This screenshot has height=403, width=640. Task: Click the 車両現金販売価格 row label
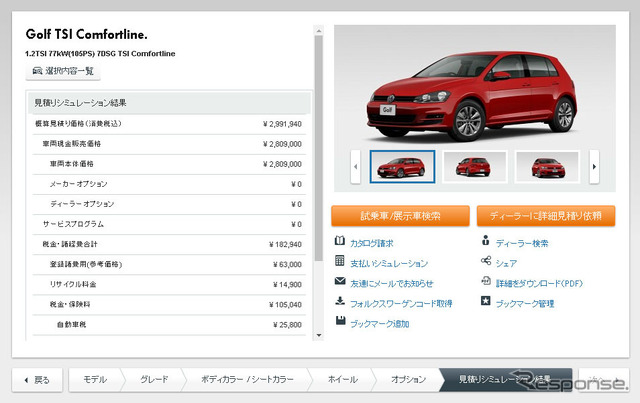[x=72, y=144]
